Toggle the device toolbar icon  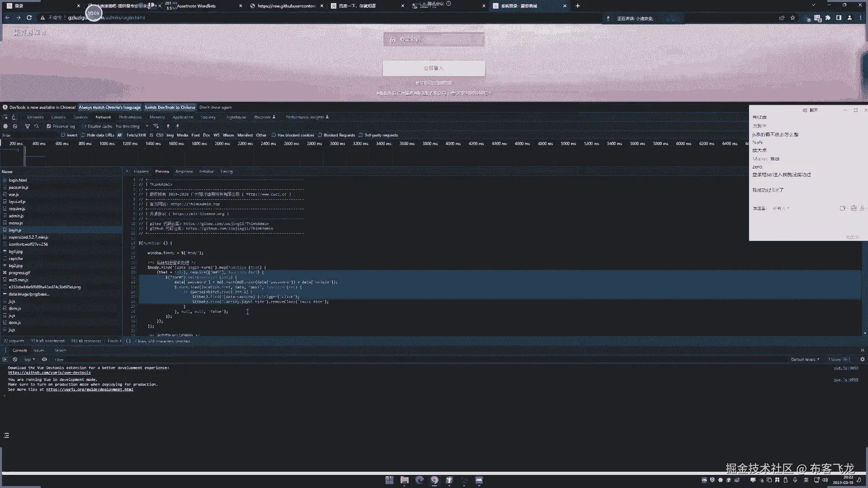click(x=14, y=117)
